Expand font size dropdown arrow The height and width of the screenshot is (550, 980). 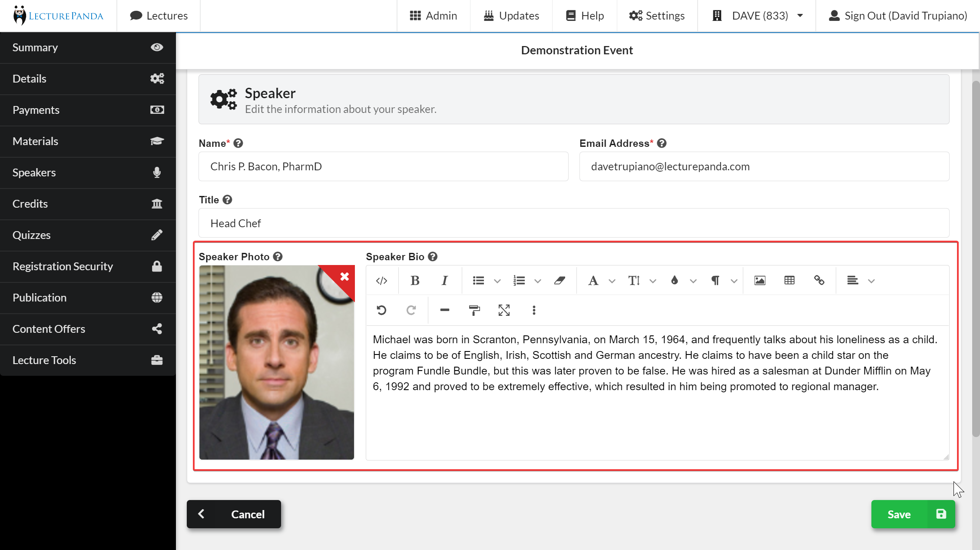pos(653,281)
